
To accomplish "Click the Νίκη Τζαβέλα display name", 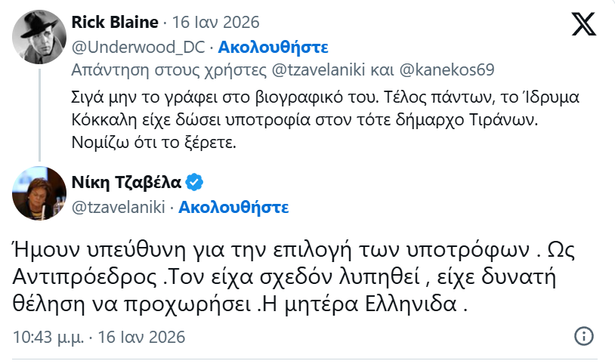I will [125, 182].
